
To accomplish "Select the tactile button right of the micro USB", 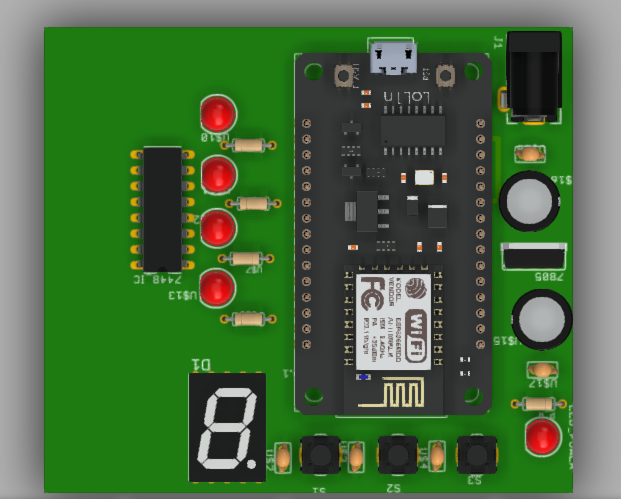I will (446, 76).
